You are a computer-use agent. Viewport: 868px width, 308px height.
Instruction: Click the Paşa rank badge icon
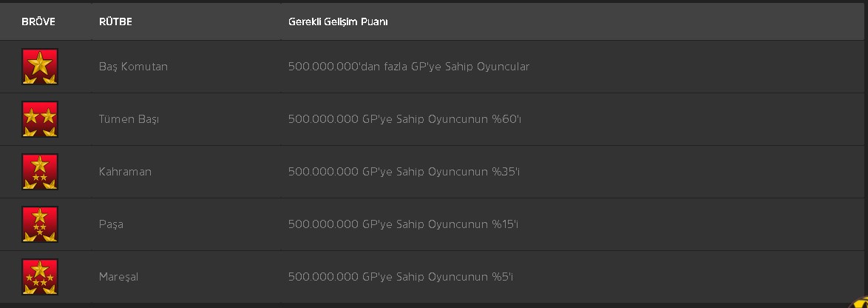(x=40, y=224)
